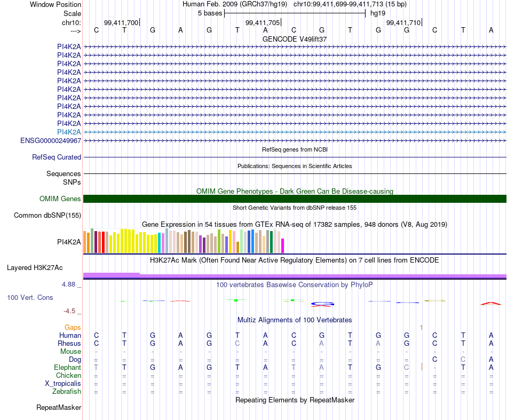Click the RefSeq Curated track label

point(56,157)
